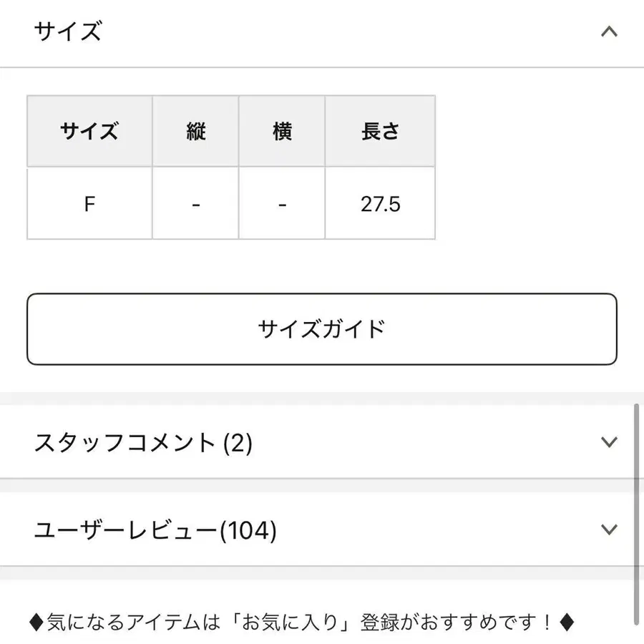Open the スタッフコメント (2) section label

coord(143,443)
